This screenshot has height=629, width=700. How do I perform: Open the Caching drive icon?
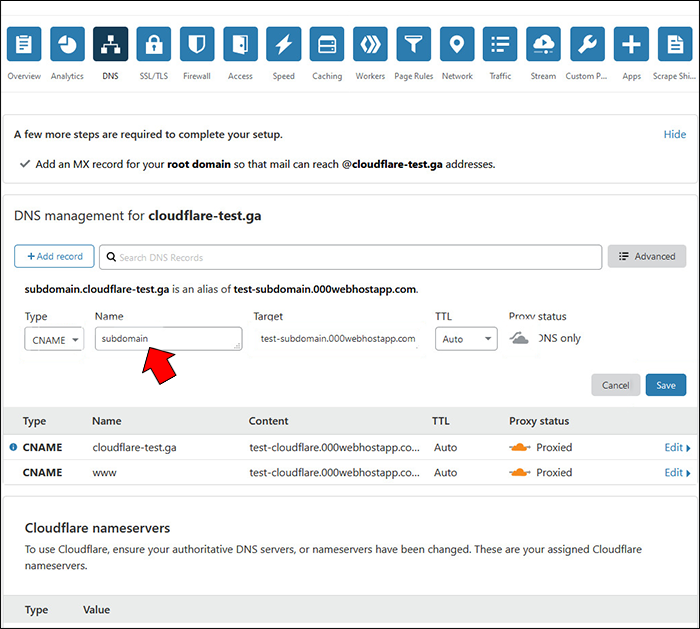click(x=327, y=44)
